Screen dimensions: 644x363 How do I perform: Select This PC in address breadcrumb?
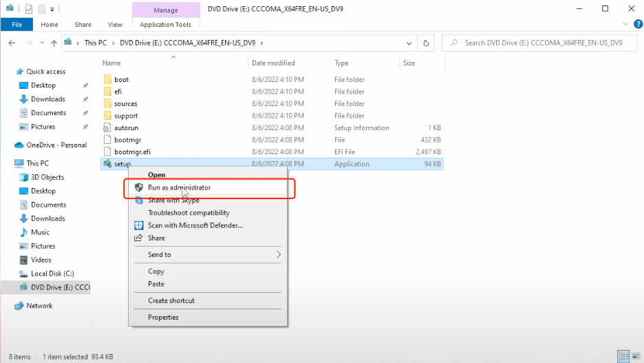(95, 43)
